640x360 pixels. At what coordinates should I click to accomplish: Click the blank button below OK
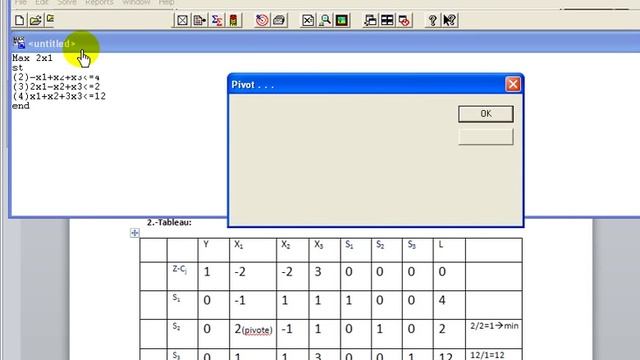486,137
